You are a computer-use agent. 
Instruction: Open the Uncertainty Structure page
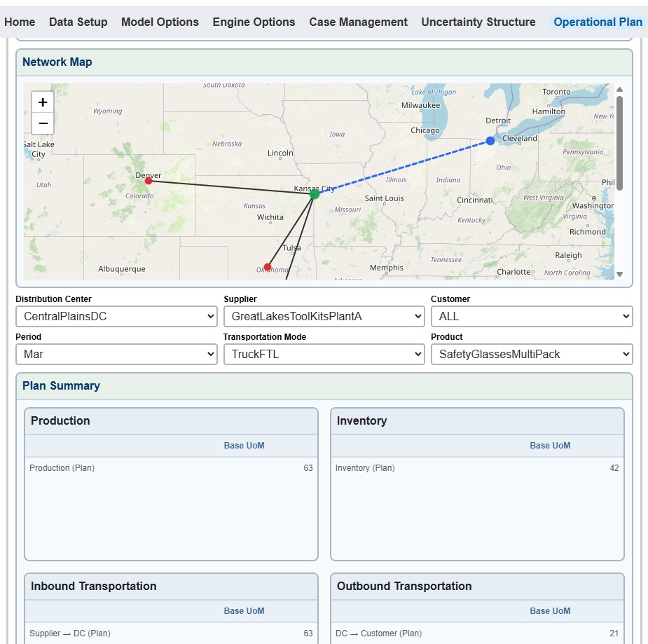[478, 22]
